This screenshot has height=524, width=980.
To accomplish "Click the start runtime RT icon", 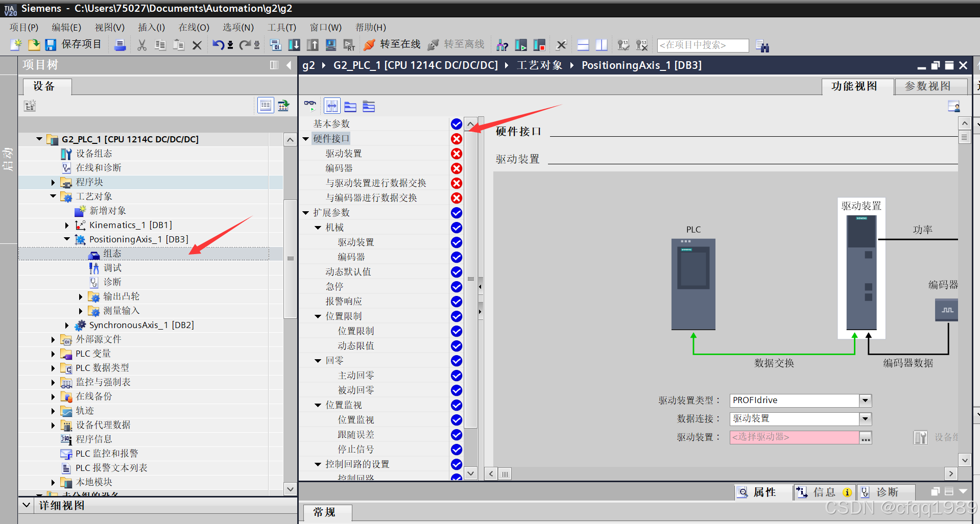I will [349, 45].
